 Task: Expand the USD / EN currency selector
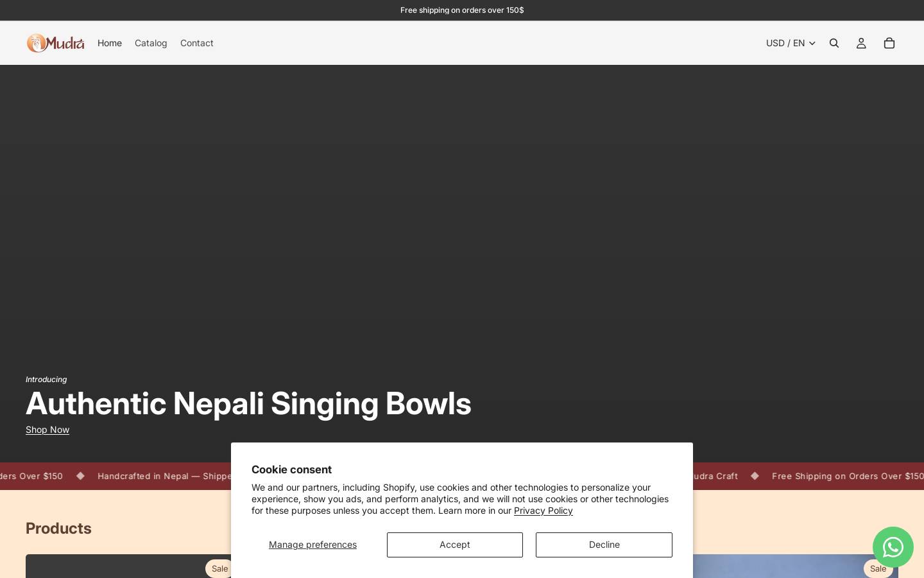click(x=791, y=43)
